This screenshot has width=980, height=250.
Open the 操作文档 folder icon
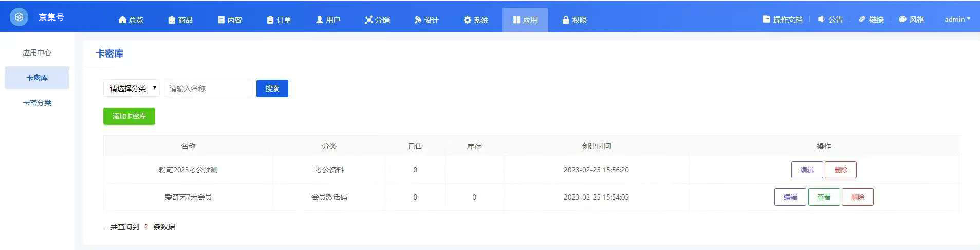pos(766,19)
